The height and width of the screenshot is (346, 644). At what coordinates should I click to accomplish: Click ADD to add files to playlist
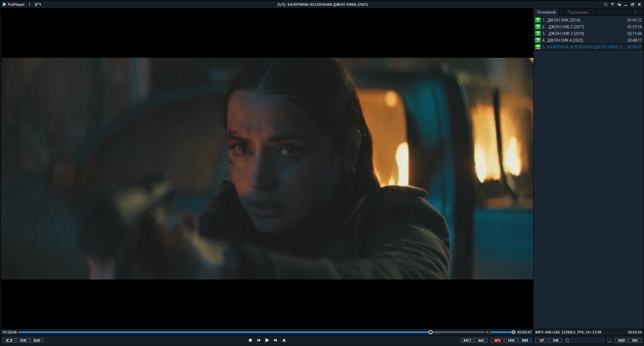click(x=621, y=340)
